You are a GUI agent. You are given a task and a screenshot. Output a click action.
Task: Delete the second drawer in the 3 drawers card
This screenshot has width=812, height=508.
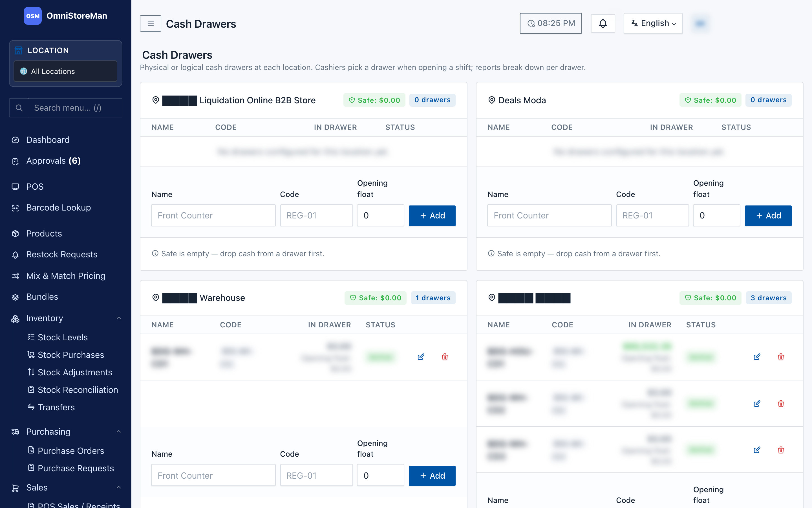point(781,404)
